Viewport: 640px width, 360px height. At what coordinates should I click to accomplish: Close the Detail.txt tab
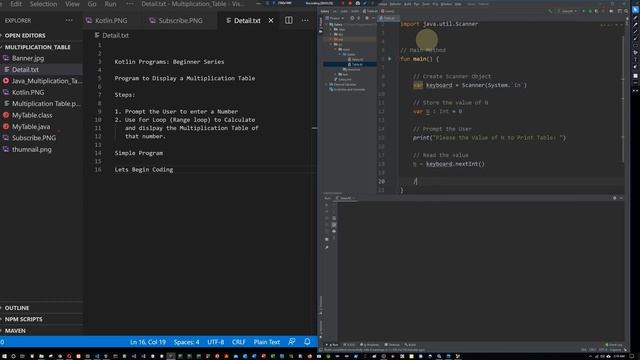coord(271,20)
